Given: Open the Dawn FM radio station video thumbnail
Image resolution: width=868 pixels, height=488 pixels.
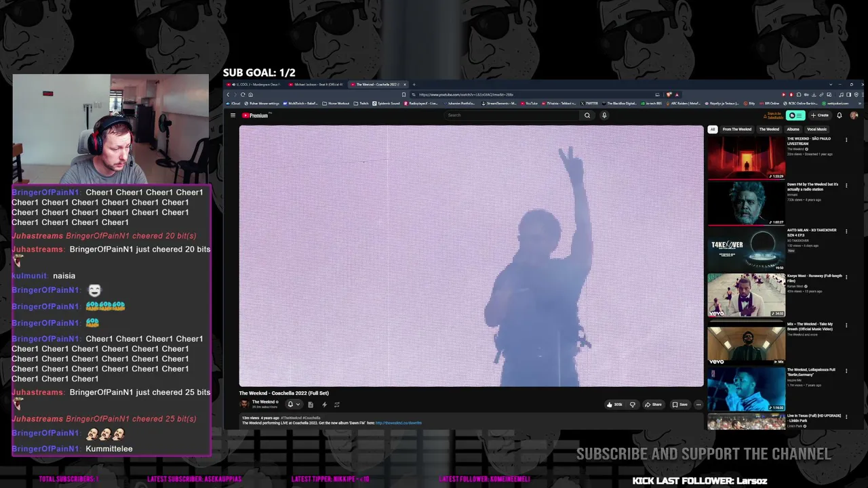Looking at the screenshot, I should pos(746,203).
